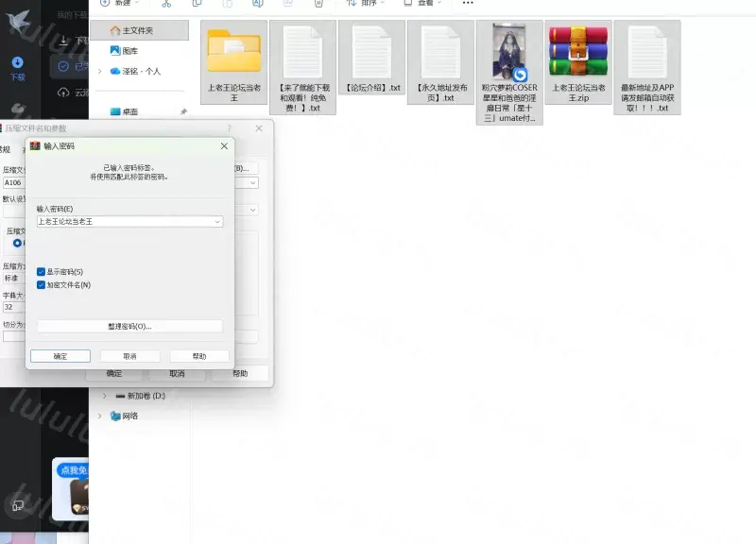Screen dimensions: 756x544
Task: Expand the 泽铭 - 个人 OneDrive node
Action: [100, 72]
